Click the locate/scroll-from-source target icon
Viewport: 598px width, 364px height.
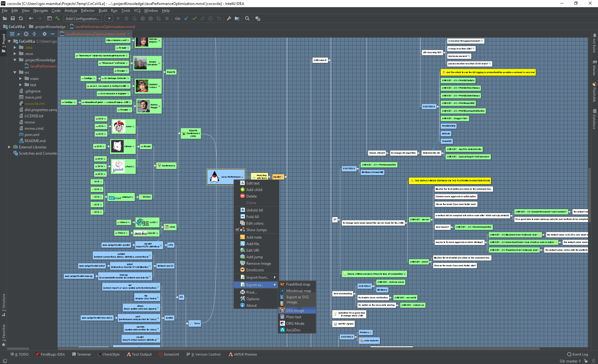click(x=26, y=34)
